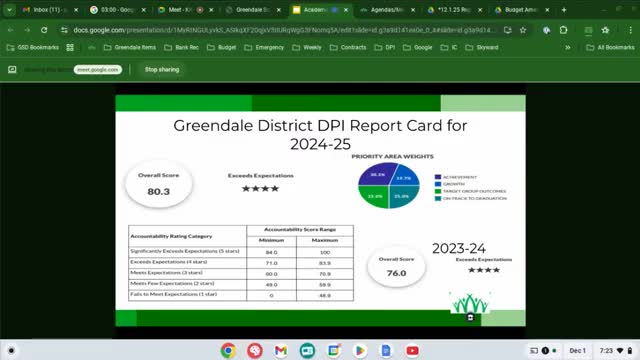The image size is (640, 360).
Task: Click the cast/install icon in address bar
Action: pos(507,30)
